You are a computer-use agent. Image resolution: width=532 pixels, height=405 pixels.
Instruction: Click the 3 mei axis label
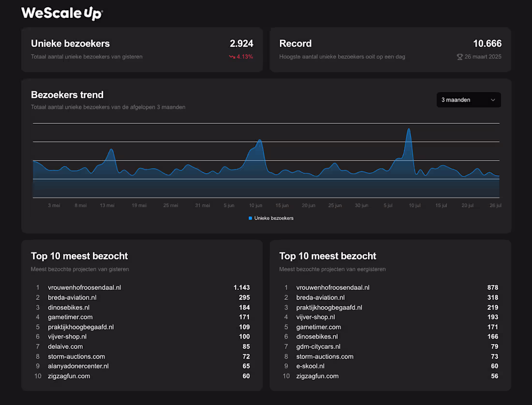[54, 205]
